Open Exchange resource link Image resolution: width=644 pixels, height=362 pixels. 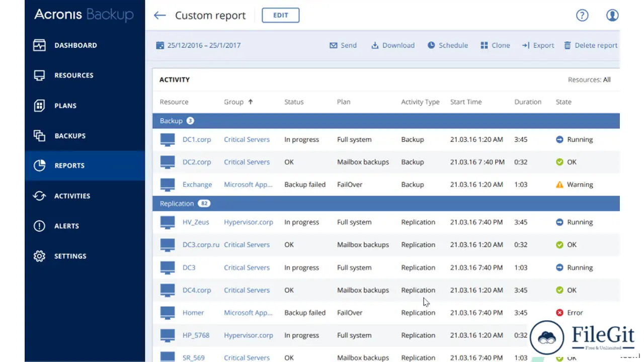pyautogui.click(x=197, y=185)
